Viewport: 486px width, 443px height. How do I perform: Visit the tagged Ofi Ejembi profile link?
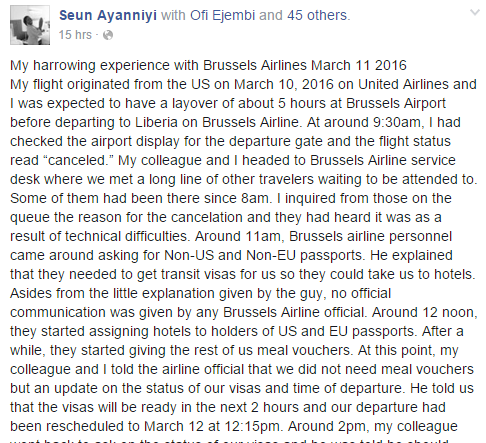tap(222, 15)
